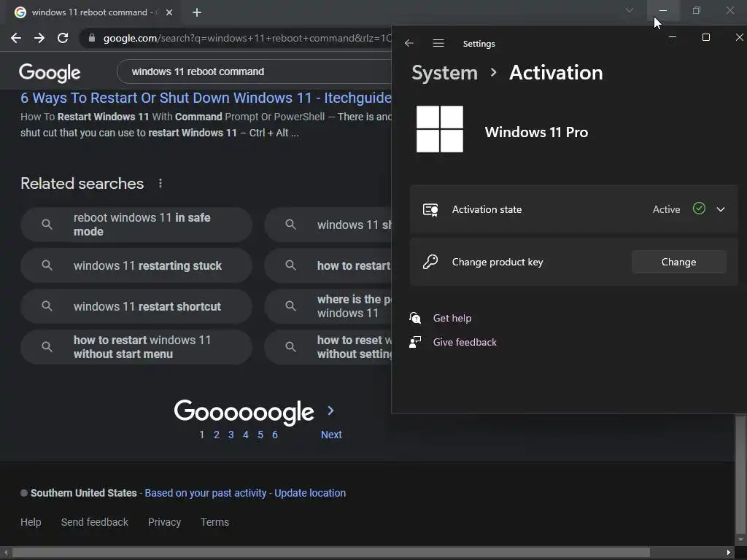The width and height of the screenshot is (747, 560).
Task: Click the Related searches heading
Action: (x=82, y=183)
